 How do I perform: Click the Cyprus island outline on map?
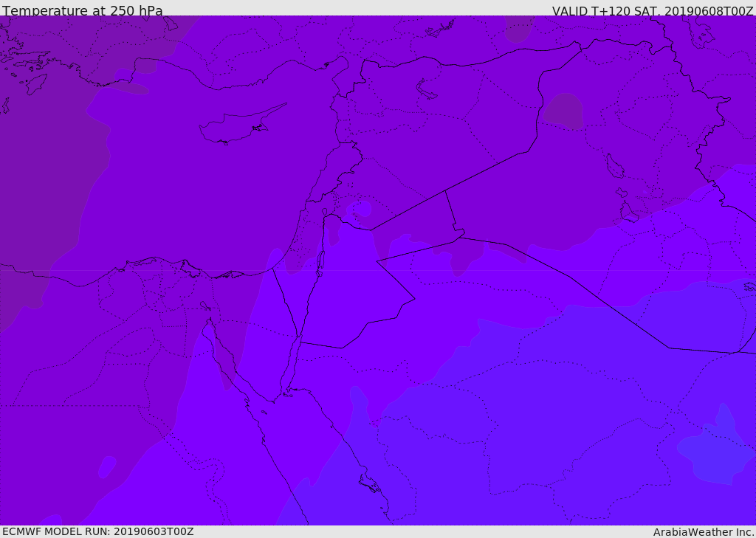pos(242,124)
